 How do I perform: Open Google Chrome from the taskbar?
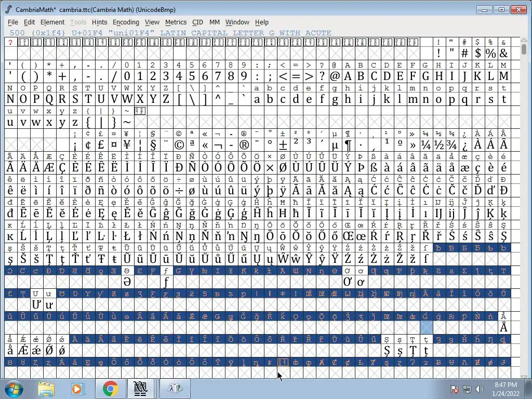(x=110, y=389)
